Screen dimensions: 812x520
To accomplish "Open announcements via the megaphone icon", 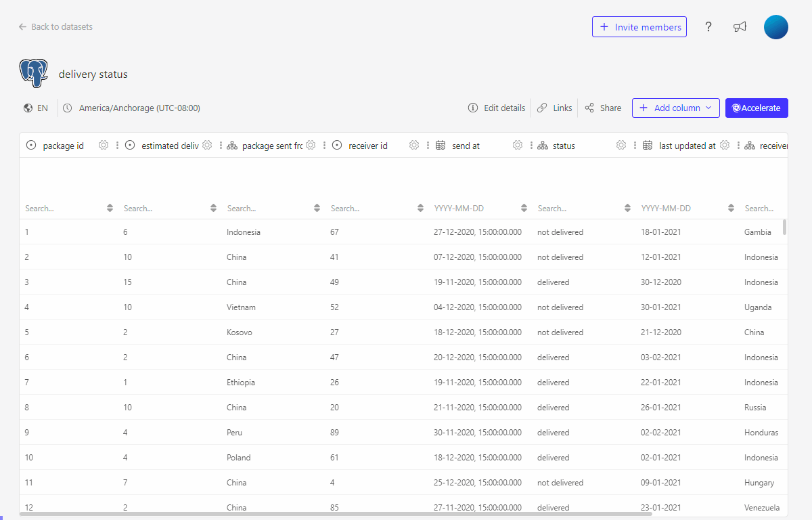I will pos(740,26).
